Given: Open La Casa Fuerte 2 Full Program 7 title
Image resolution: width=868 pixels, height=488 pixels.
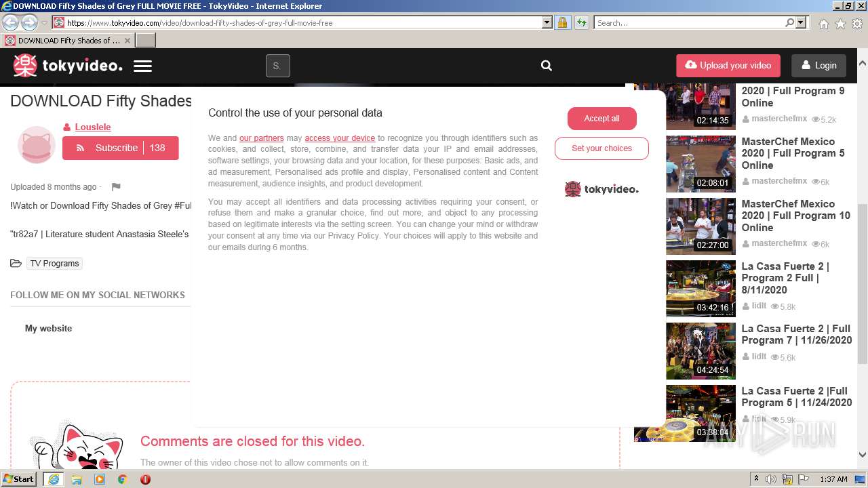Looking at the screenshot, I should pyautogui.click(x=797, y=334).
